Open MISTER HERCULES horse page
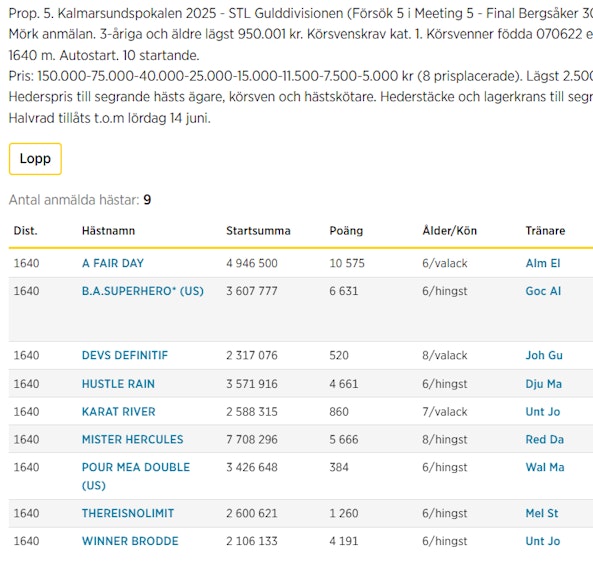The image size is (593, 561). pos(132,439)
